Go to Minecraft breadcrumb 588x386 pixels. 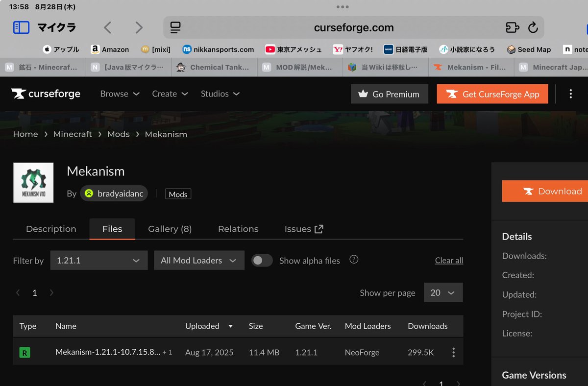coord(73,134)
